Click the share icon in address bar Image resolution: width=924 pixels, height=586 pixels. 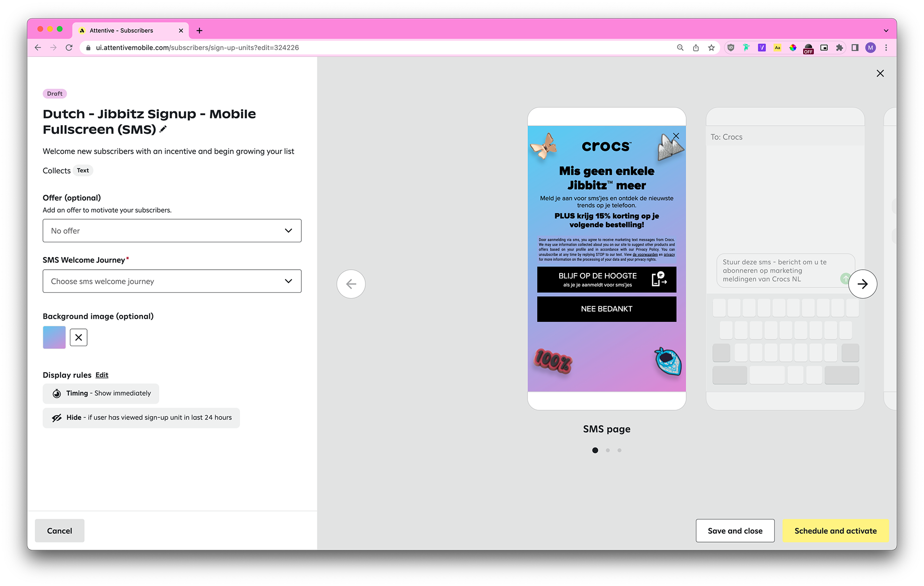(696, 48)
